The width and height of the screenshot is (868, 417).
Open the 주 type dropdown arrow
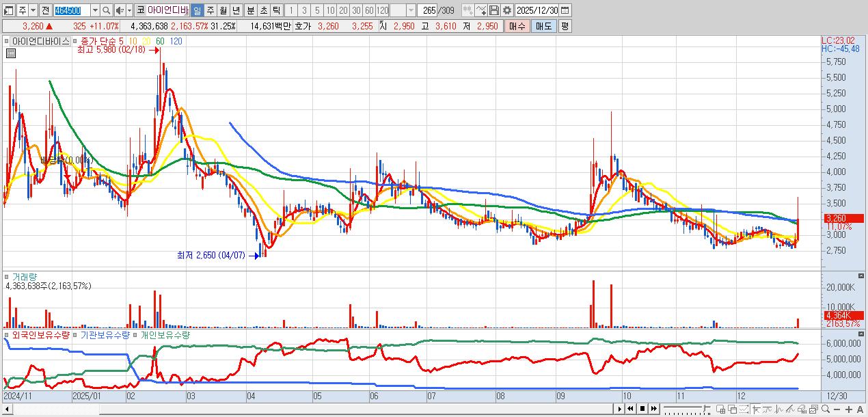[x=33, y=11]
